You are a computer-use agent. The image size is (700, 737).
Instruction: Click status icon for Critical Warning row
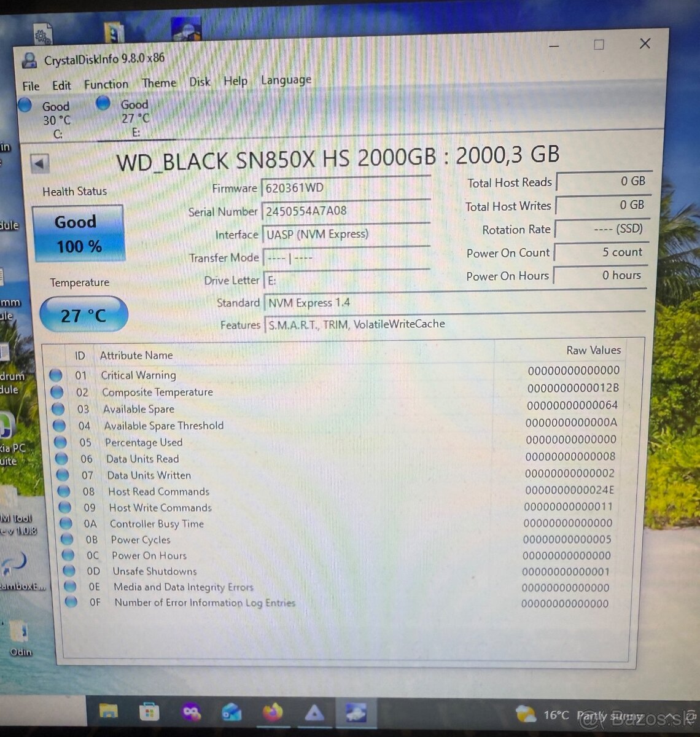(56, 375)
